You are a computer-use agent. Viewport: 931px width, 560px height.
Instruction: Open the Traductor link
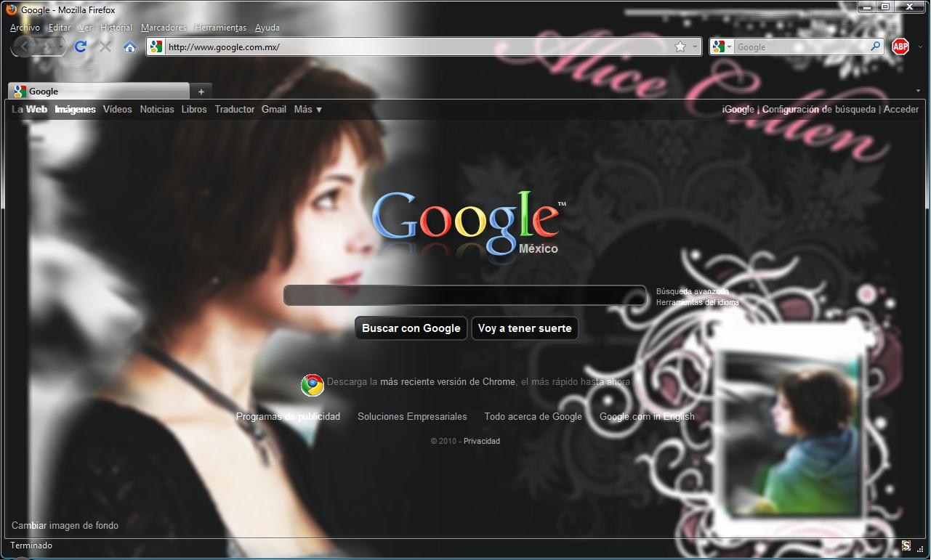pyautogui.click(x=235, y=110)
